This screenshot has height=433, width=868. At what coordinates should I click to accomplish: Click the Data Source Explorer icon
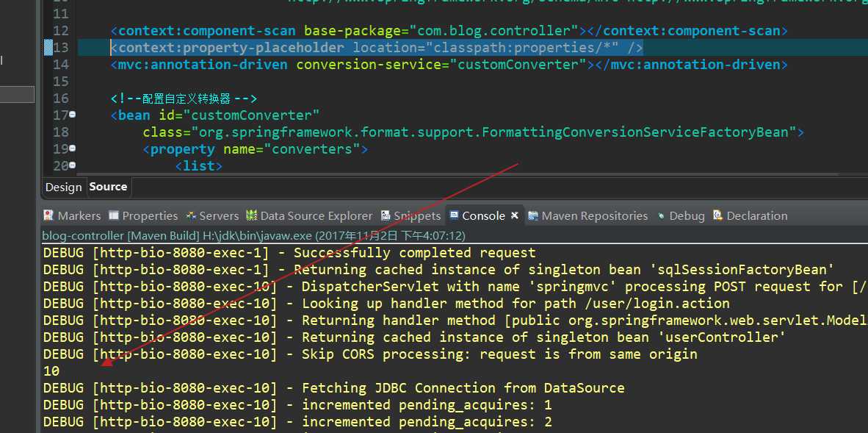pos(252,215)
